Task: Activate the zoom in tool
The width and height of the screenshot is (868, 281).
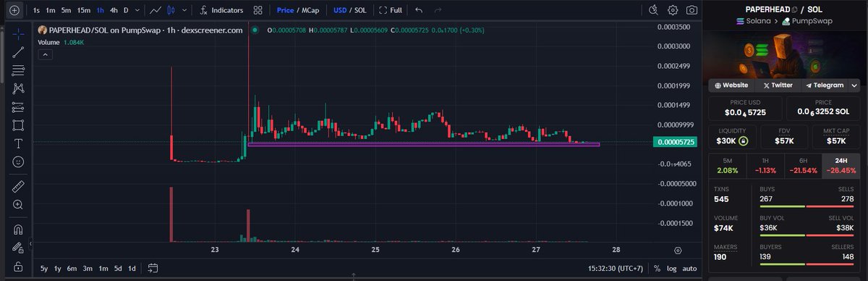Action: (x=18, y=205)
